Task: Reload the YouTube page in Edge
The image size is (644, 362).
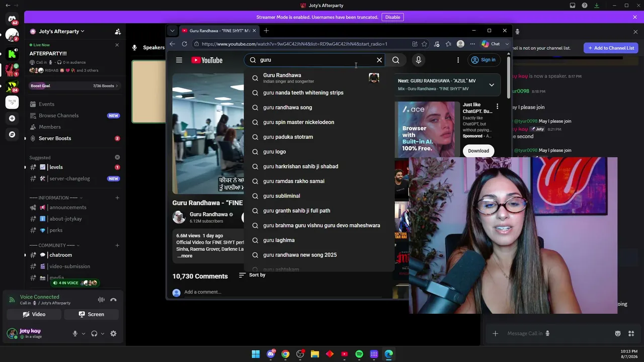Action: [x=185, y=44]
